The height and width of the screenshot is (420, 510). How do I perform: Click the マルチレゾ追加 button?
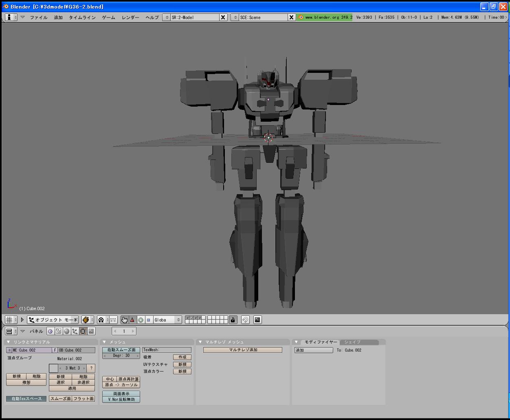pyautogui.click(x=243, y=350)
